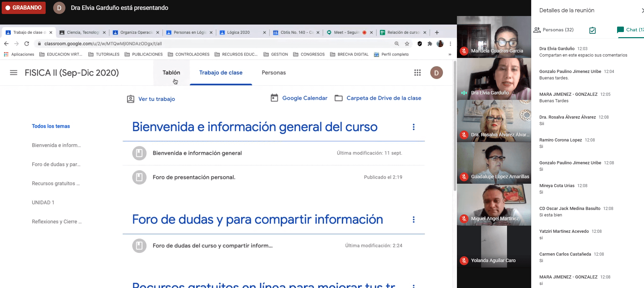Open the Perfil completo bookmark
Image resolution: width=644 pixels, height=288 pixels.
[391, 54]
